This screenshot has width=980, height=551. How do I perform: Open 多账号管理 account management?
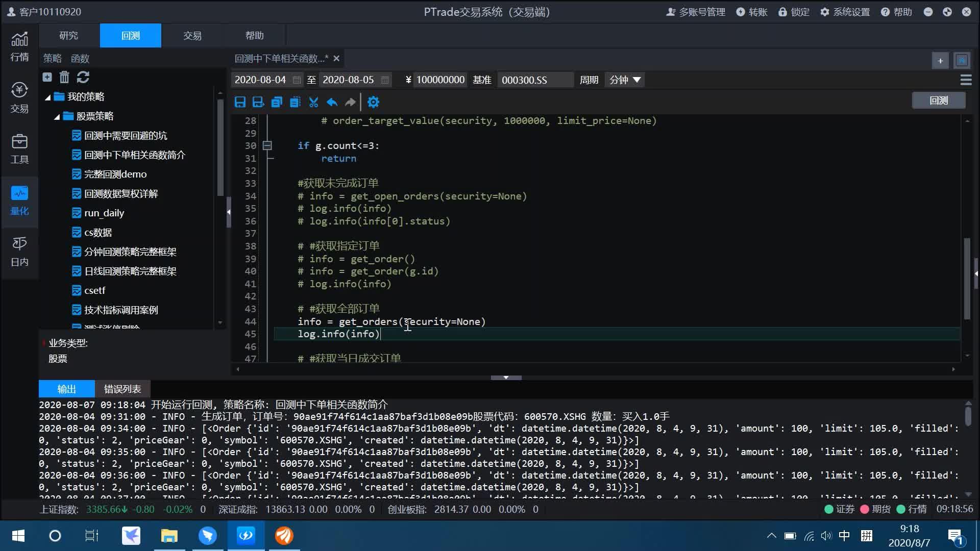click(x=696, y=12)
